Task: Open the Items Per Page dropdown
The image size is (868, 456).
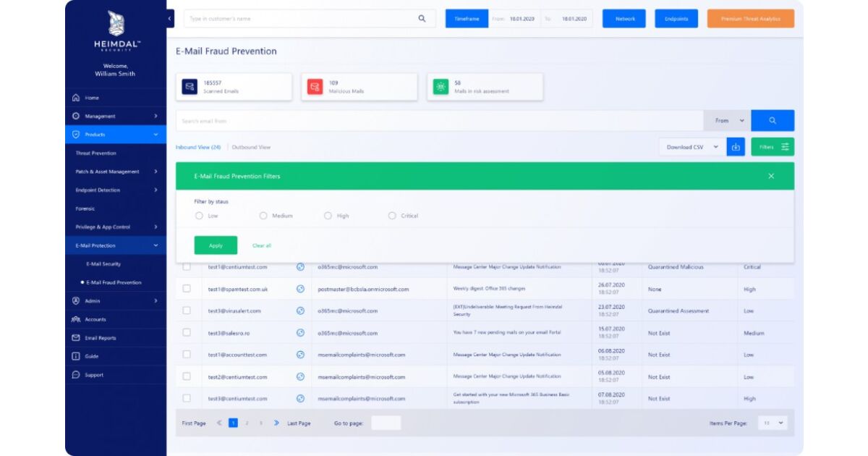Action: [772, 423]
